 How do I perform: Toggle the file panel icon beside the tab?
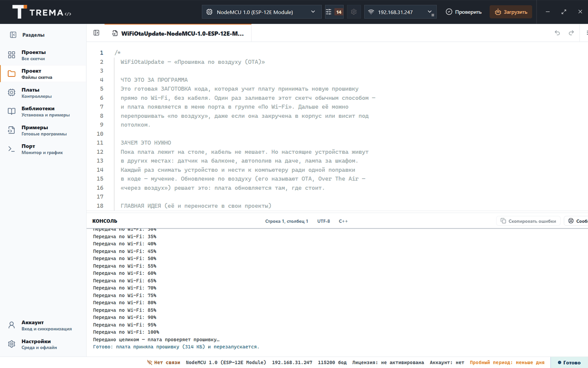click(x=96, y=33)
